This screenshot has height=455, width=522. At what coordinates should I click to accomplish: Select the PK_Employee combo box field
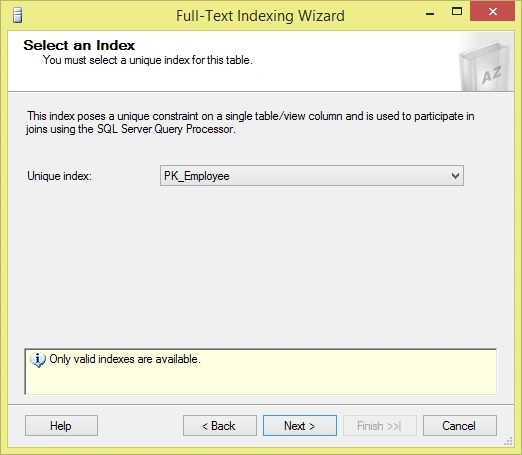click(312, 176)
